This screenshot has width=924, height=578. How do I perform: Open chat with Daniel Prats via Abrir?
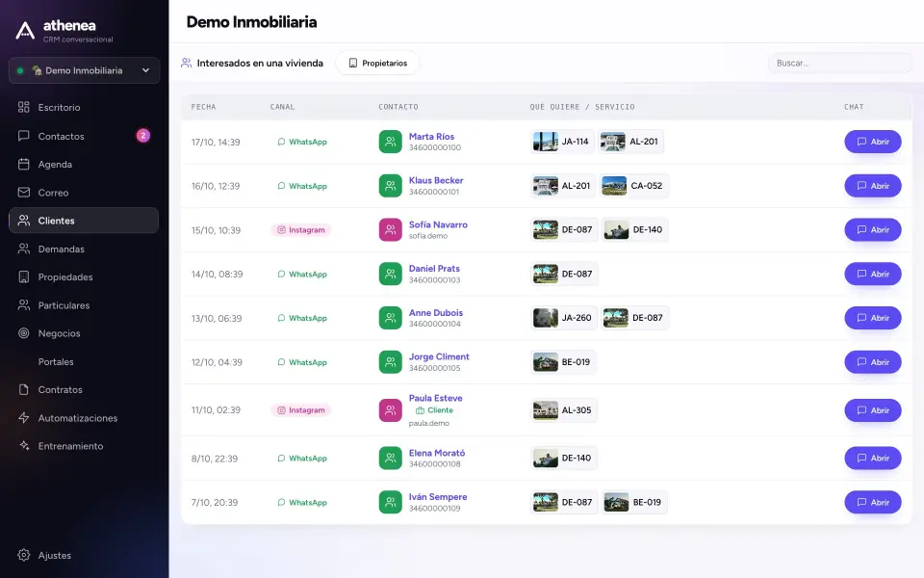point(873,274)
